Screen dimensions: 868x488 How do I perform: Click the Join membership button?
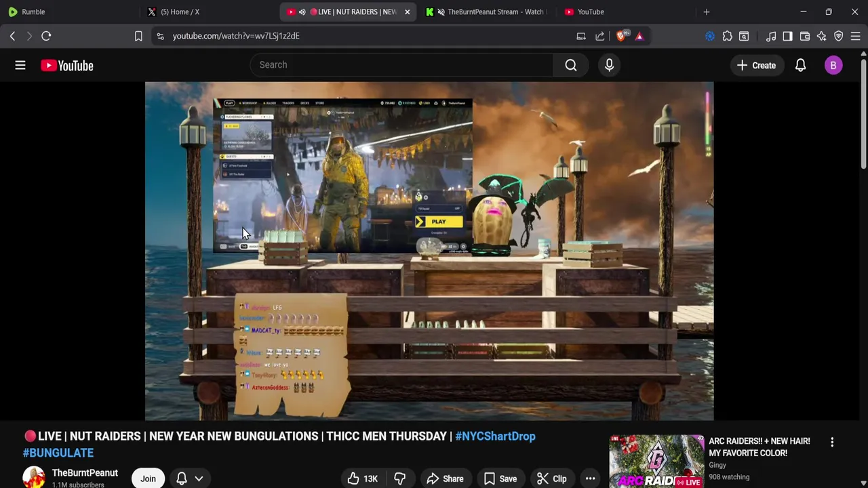tap(148, 479)
